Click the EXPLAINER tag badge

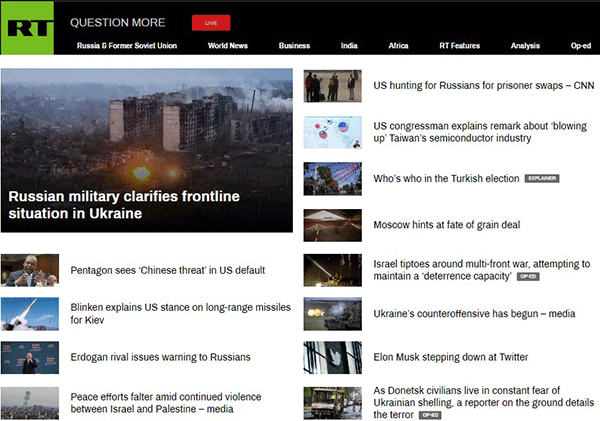(x=542, y=178)
